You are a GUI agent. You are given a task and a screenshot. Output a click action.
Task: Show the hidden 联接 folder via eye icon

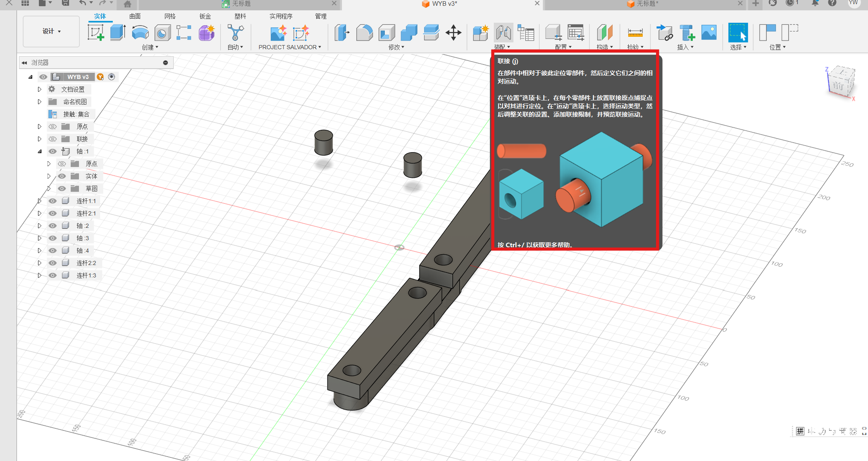click(52, 139)
